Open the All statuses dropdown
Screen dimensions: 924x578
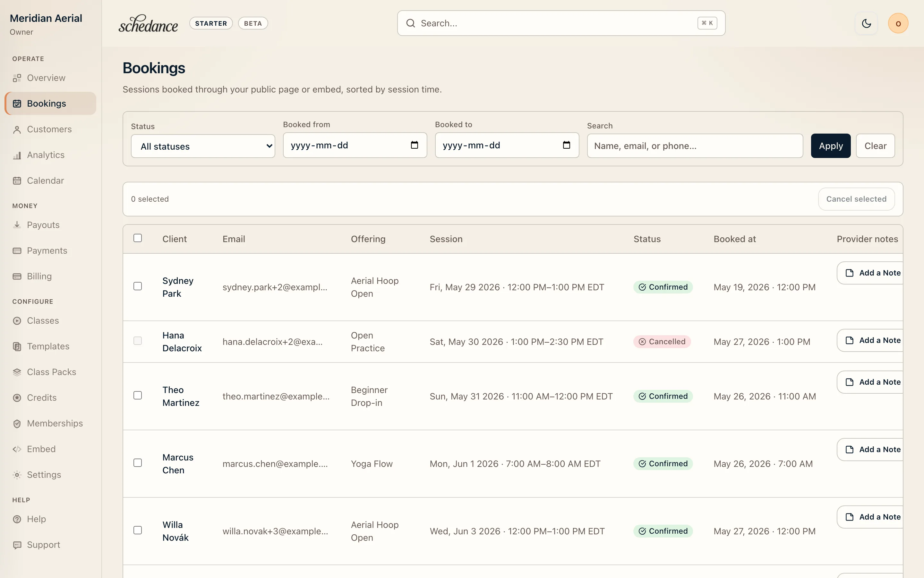coord(203,146)
